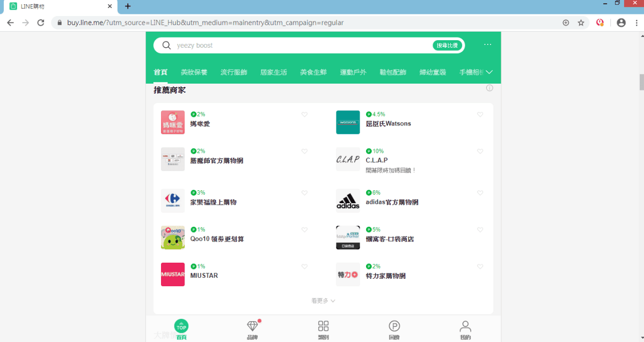Screen dimensions: 644x342
Task: Favorite 媽咪愛 with its heart icon
Action: click(x=305, y=115)
